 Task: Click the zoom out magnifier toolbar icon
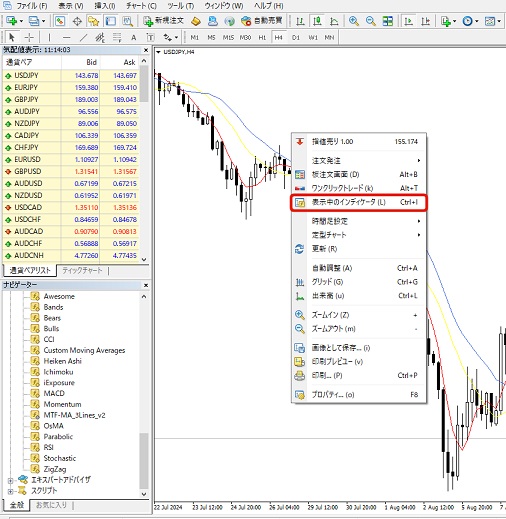(370, 21)
